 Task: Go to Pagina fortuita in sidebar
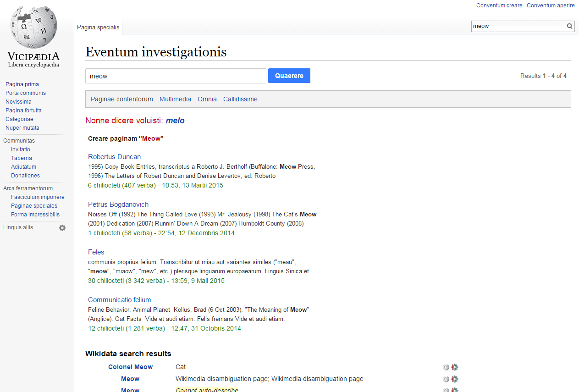23,110
